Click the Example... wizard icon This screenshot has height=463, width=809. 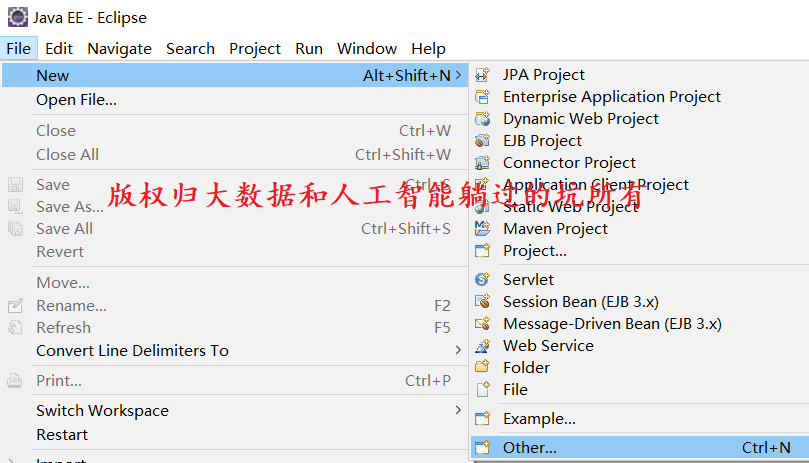[482, 418]
